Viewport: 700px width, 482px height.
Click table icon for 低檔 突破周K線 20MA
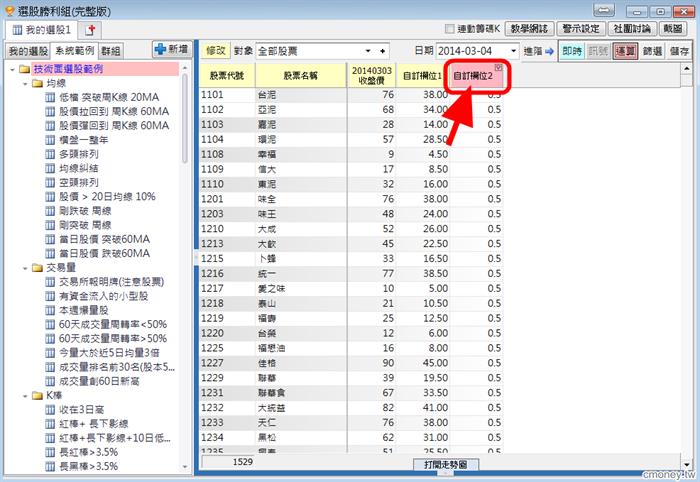coord(50,97)
